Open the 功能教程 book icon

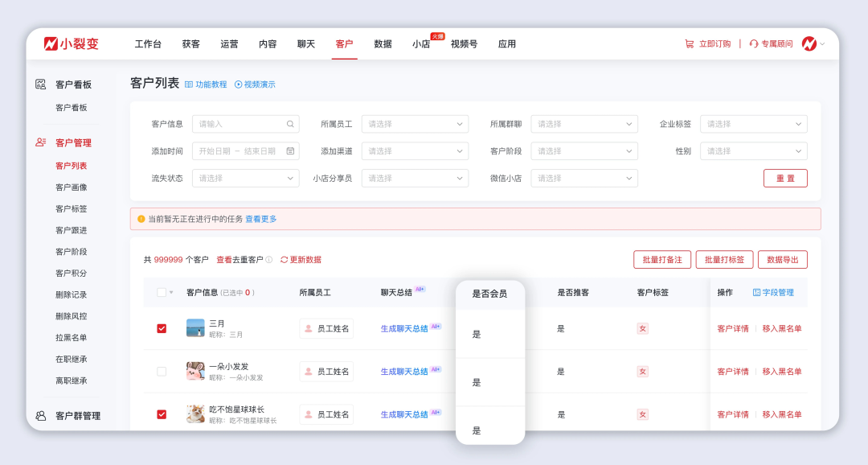pyautogui.click(x=189, y=84)
